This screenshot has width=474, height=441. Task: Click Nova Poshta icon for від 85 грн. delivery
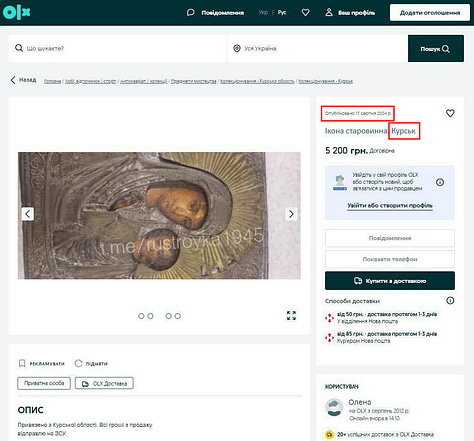click(x=329, y=338)
